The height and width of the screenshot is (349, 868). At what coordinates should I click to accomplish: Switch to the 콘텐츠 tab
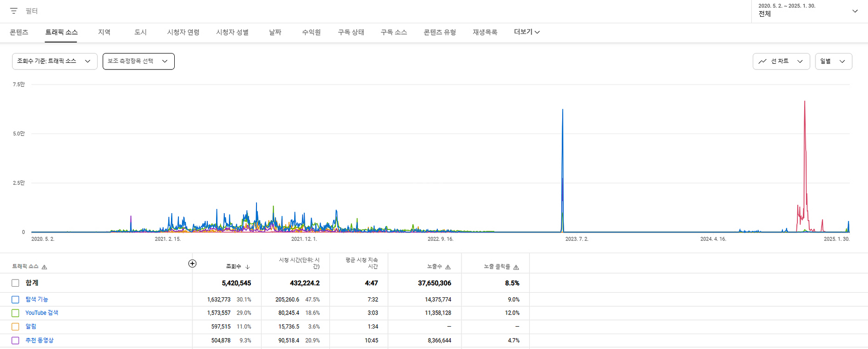click(x=19, y=32)
